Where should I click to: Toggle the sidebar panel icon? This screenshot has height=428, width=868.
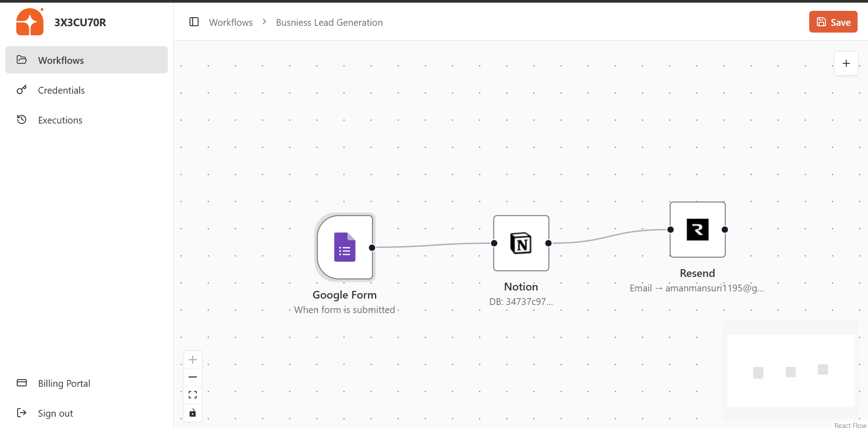(x=194, y=22)
